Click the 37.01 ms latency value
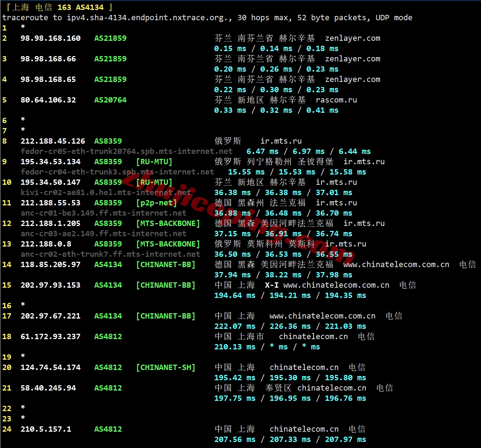 coord(334,193)
